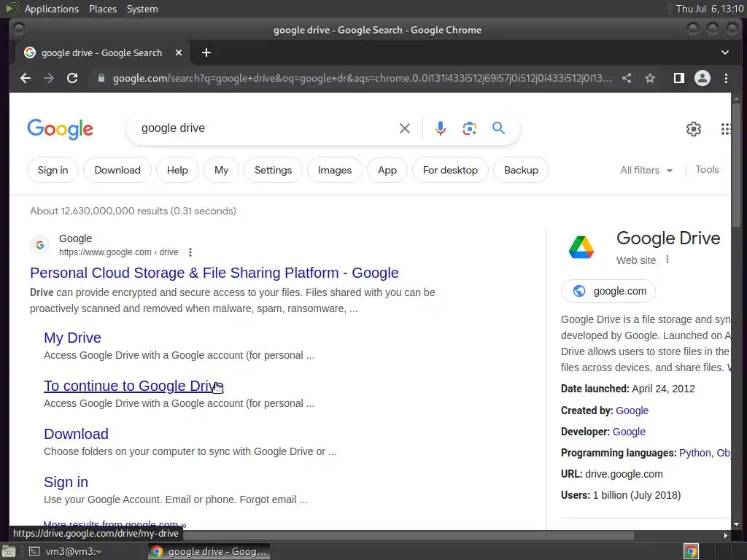Open Chrome's three-dot menu
This screenshot has height=560, width=747.
[x=726, y=78]
